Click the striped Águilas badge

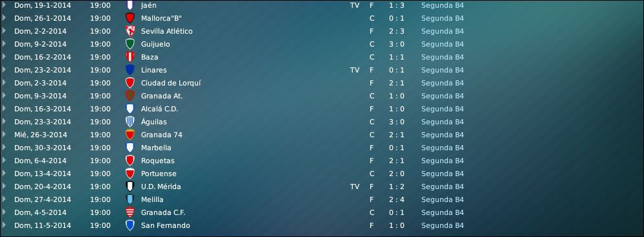click(130, 122)
